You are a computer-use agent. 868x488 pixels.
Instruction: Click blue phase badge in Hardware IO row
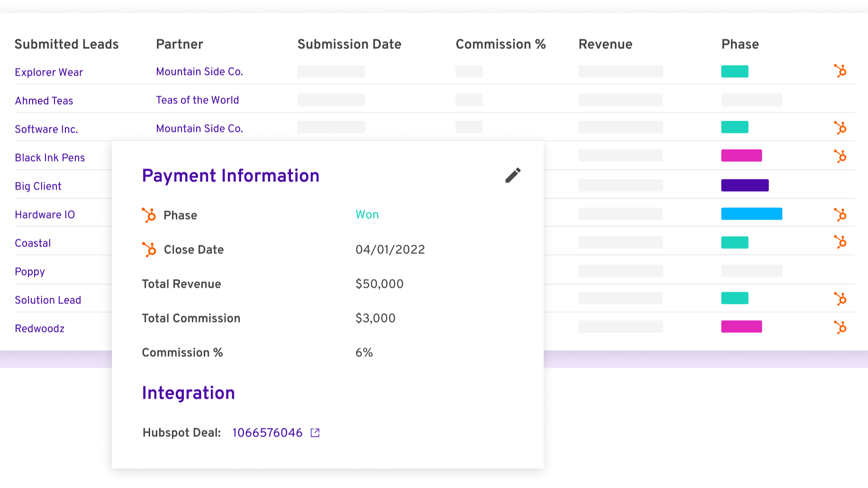[751, 213]
